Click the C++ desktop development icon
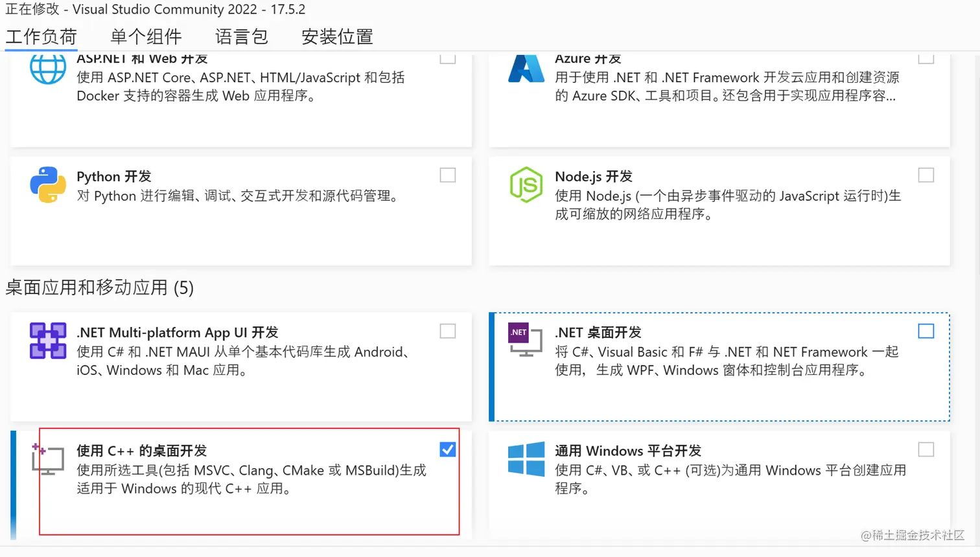 pyautogui.click(x=48, y=459)
